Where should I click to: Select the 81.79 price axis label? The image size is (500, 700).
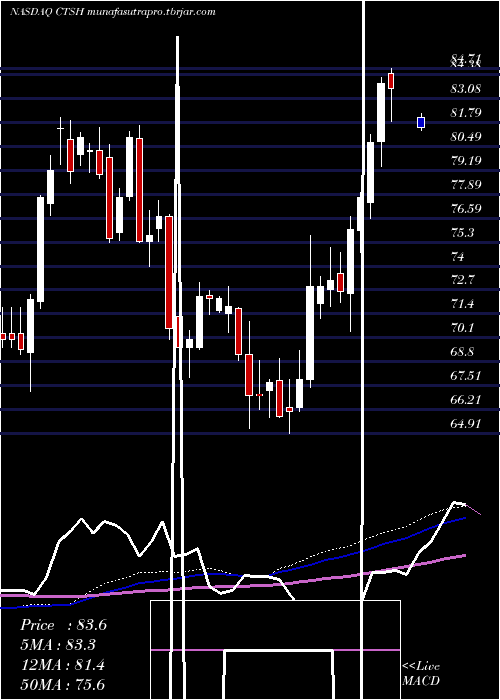466,112
